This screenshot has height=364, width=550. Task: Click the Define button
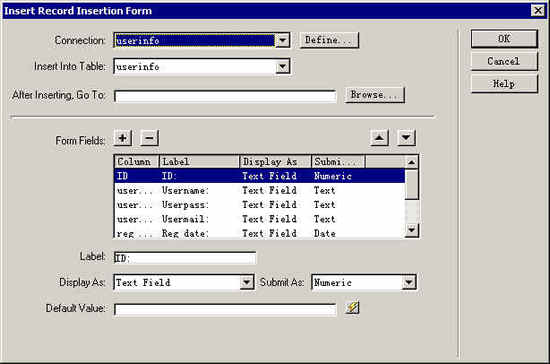point(329,40)
